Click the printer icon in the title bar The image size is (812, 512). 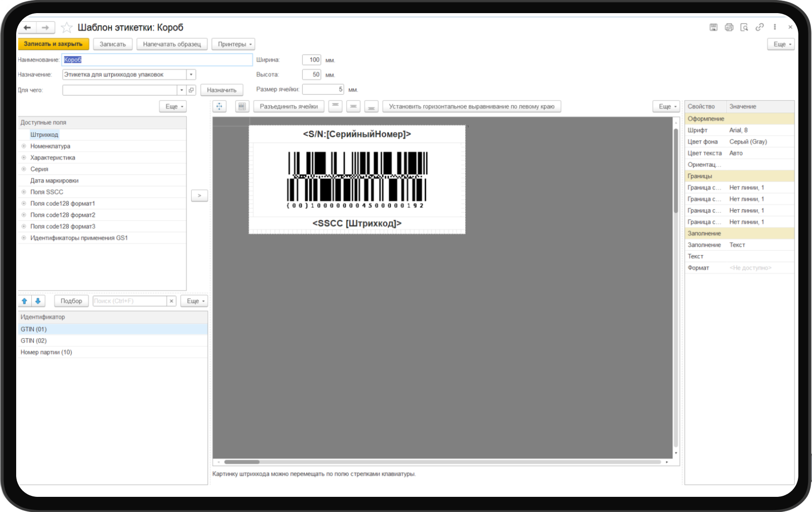729,27
